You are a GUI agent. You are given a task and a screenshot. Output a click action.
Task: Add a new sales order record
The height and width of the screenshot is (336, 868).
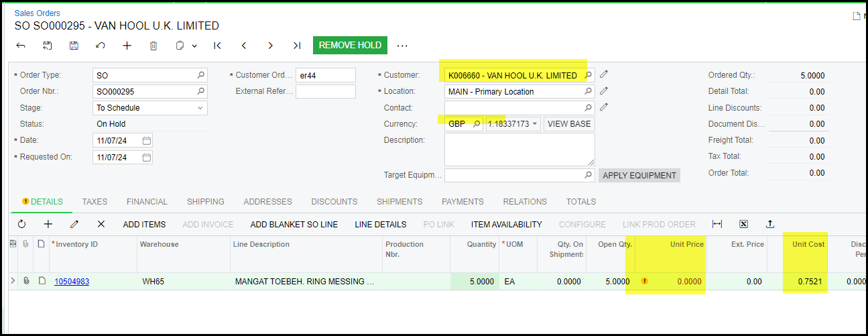point(127,46)
